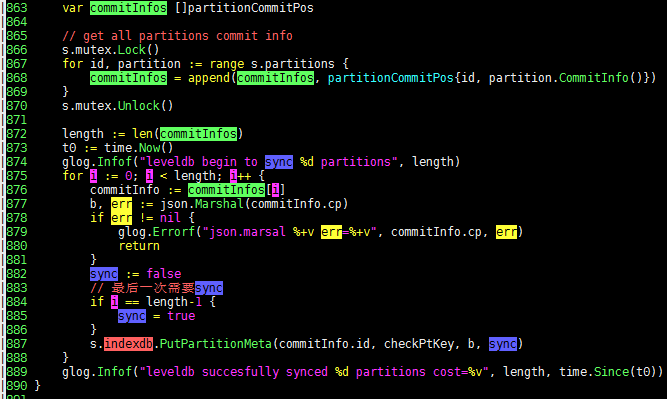
Task: Click highlighted 'commitInfos' inside len() on line 872
Action: tap(198, 134)
